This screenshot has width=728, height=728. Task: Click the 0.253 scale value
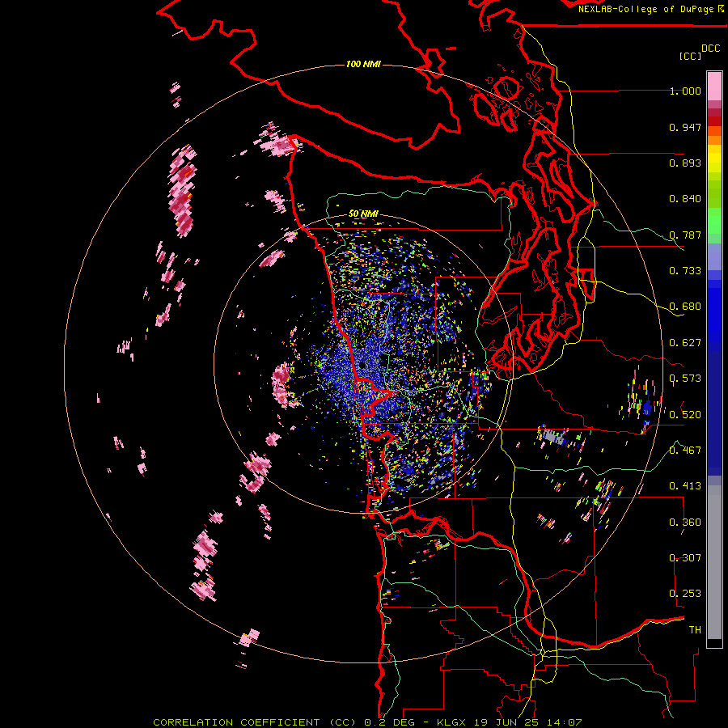(685, 594)
